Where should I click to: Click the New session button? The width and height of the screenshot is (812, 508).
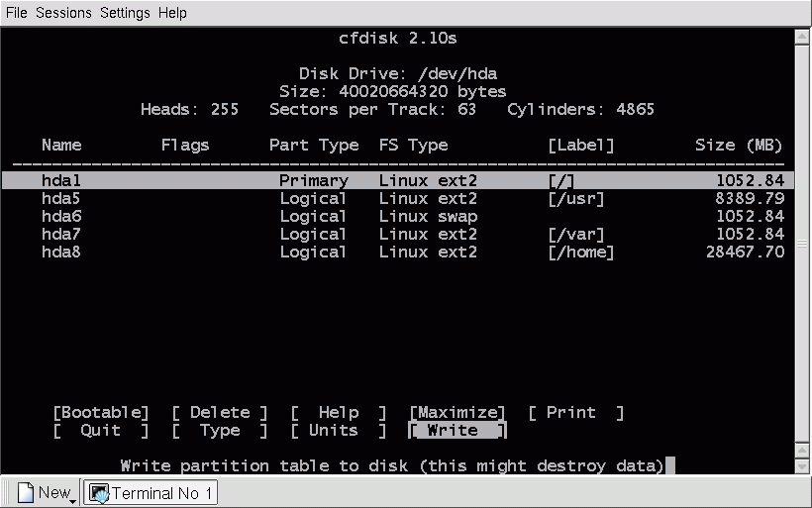(x=47, y=492)
